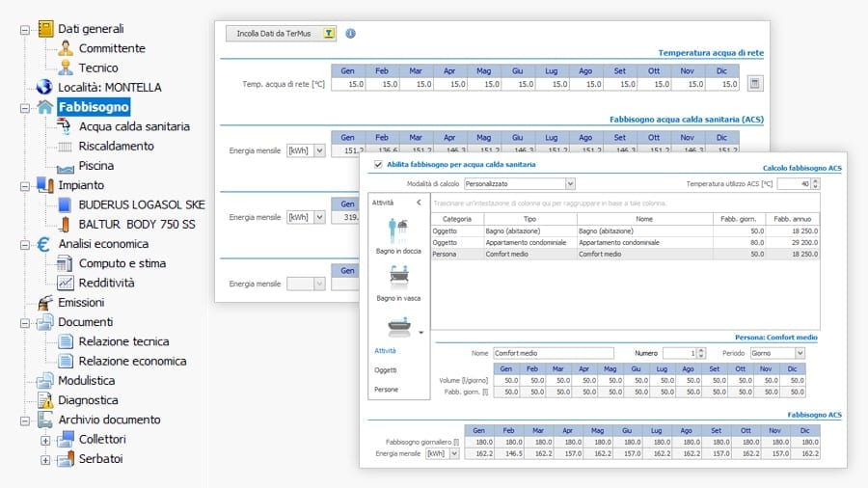Open calculator icon next to Dic temperature
Image resolution: width=868 pixels, height=488 pixels.
click(754, 84)
